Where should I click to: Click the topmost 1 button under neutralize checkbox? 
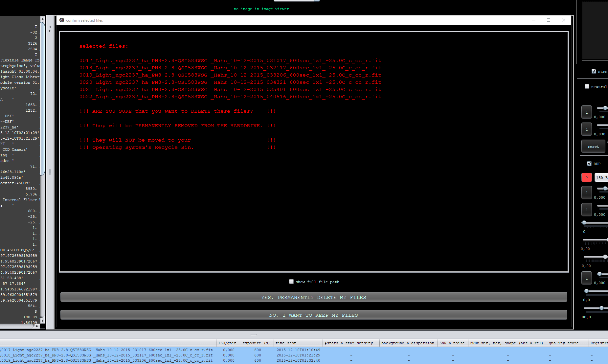587,112
